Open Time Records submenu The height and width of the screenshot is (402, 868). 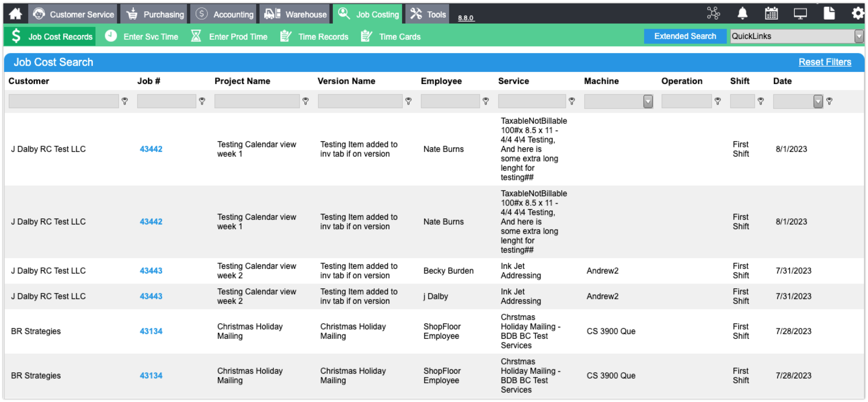coord(314,36)
